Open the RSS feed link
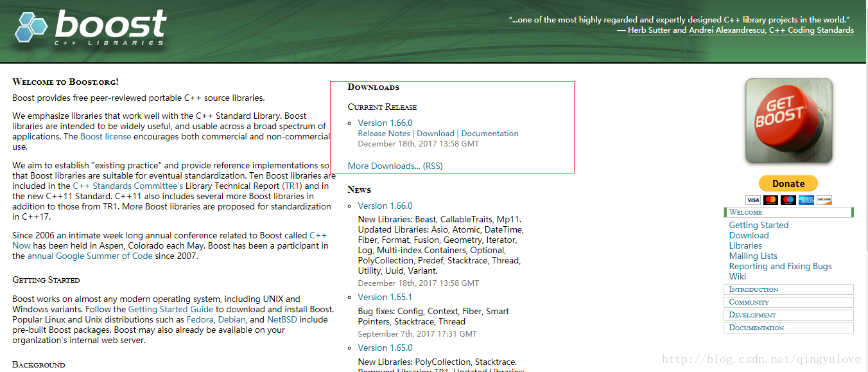 [x=433, y=166]
